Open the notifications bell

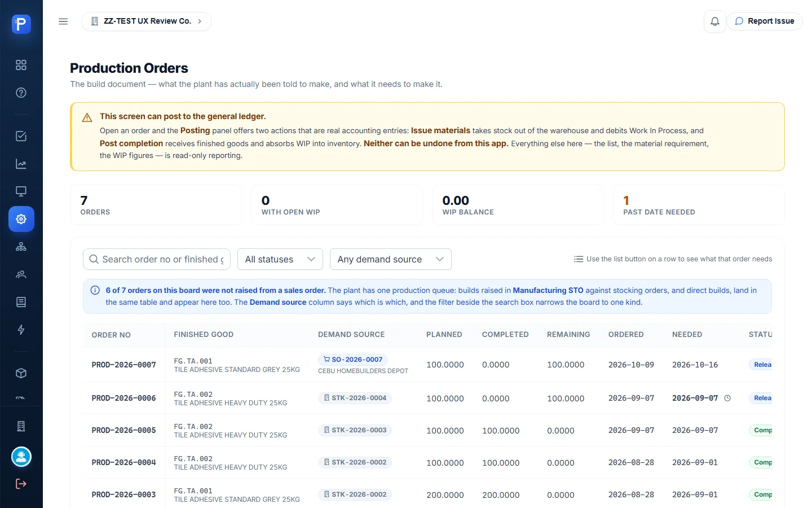(715, 21)
